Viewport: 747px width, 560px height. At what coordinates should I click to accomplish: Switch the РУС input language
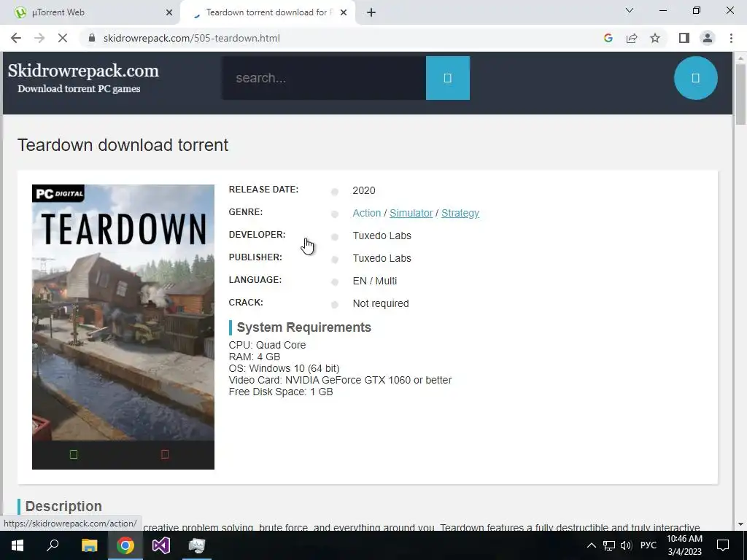pos(648,545)
